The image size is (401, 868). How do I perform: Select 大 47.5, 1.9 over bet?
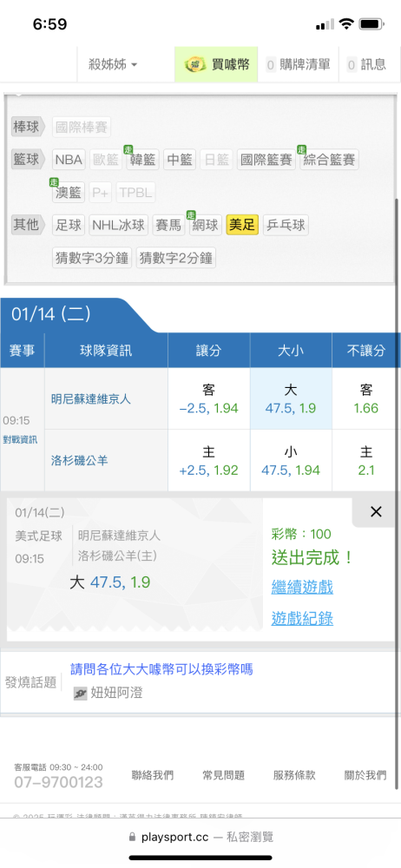coord(291,398)
